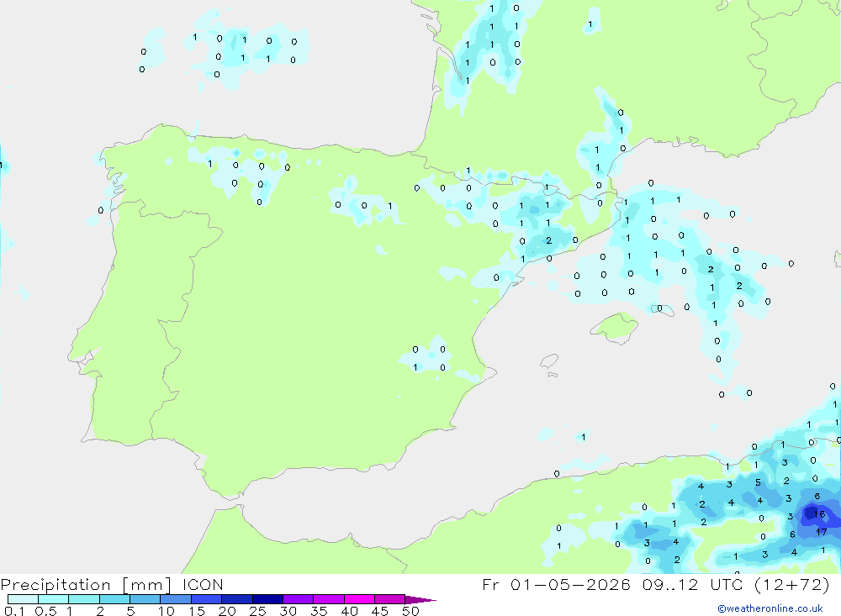Click the date 'Fr 01-05-2026' text
841x616 pixels.
coord(556,584)
